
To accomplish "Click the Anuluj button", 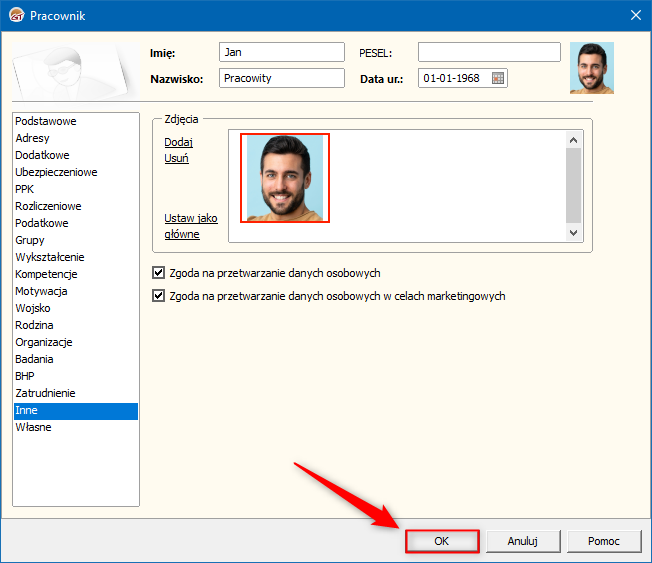I will click(523, 541).
